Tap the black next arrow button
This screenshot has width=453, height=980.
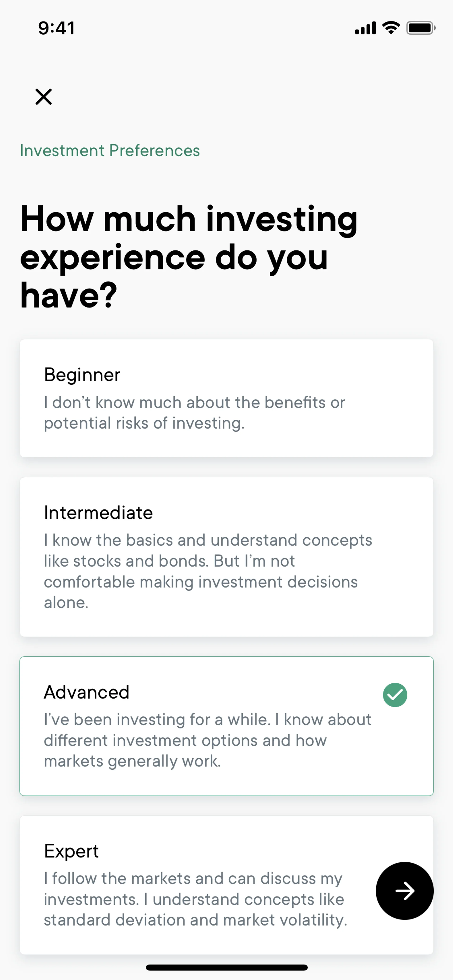pyautogui.click(x=404, y=891)
